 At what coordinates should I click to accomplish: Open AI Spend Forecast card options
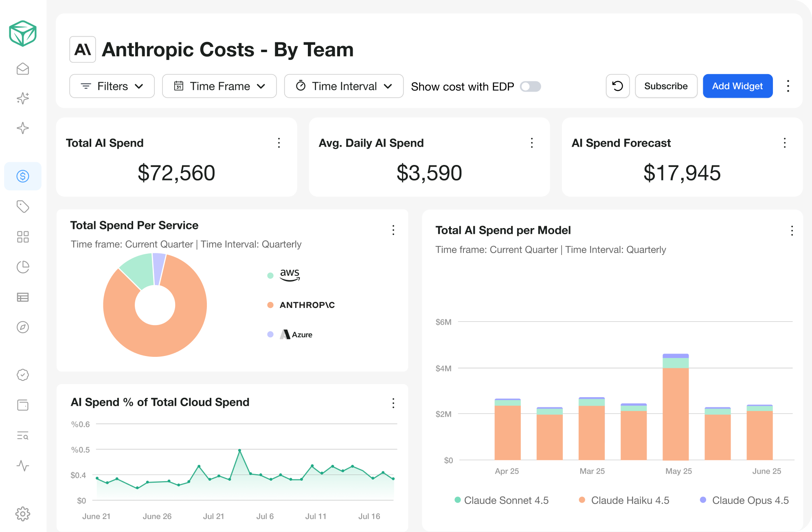(x=785, y=143)
